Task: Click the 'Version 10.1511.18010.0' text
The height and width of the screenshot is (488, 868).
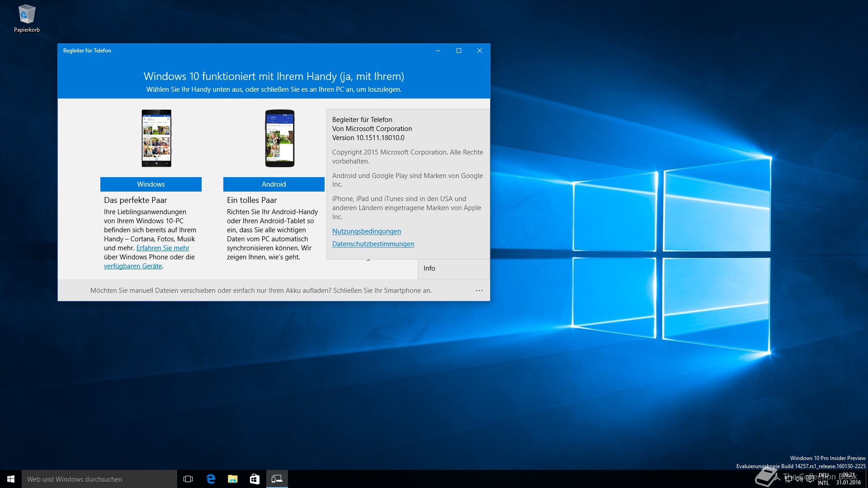Action: [368, 138]
